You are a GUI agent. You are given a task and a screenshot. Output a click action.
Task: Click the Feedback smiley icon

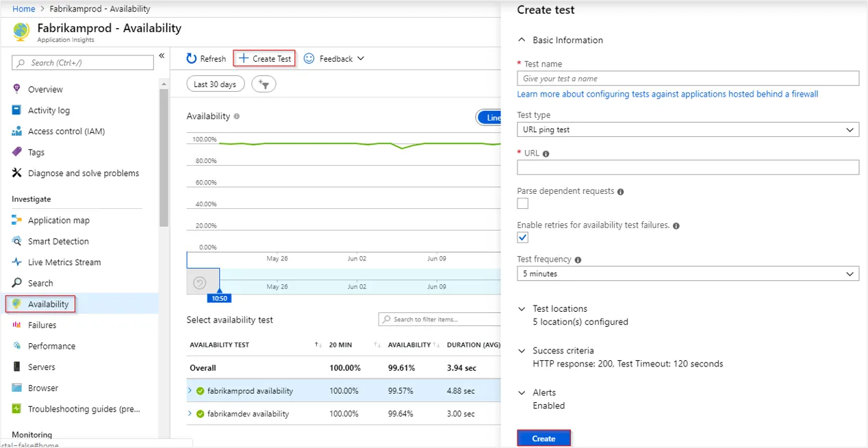click(x=309, y=59)
